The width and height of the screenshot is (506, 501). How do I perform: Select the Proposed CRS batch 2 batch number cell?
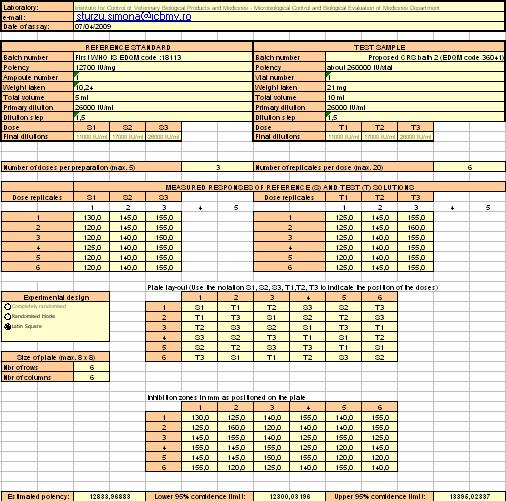[x=415, y=57]
